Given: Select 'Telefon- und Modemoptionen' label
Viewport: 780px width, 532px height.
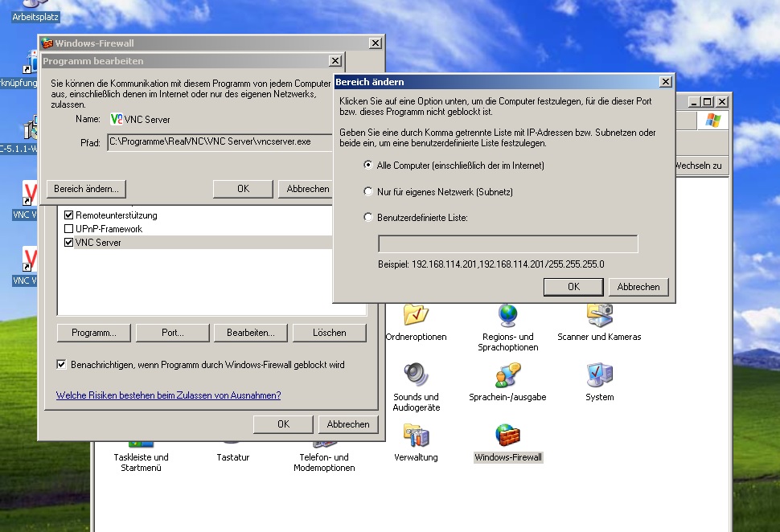Looking at the screenshot, I should pyautogui.click(x=324, y=462).
